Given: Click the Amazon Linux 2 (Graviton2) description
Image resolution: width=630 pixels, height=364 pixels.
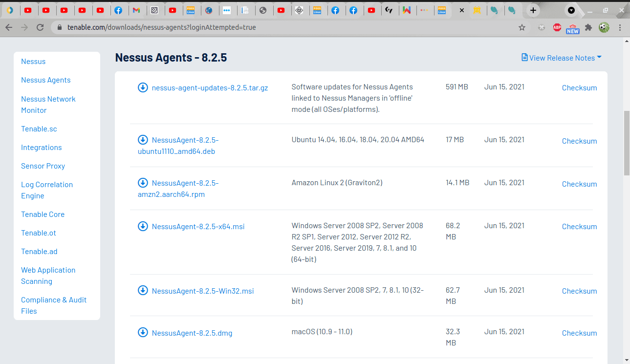Looking at the screenshot, I should click(337, 183).
